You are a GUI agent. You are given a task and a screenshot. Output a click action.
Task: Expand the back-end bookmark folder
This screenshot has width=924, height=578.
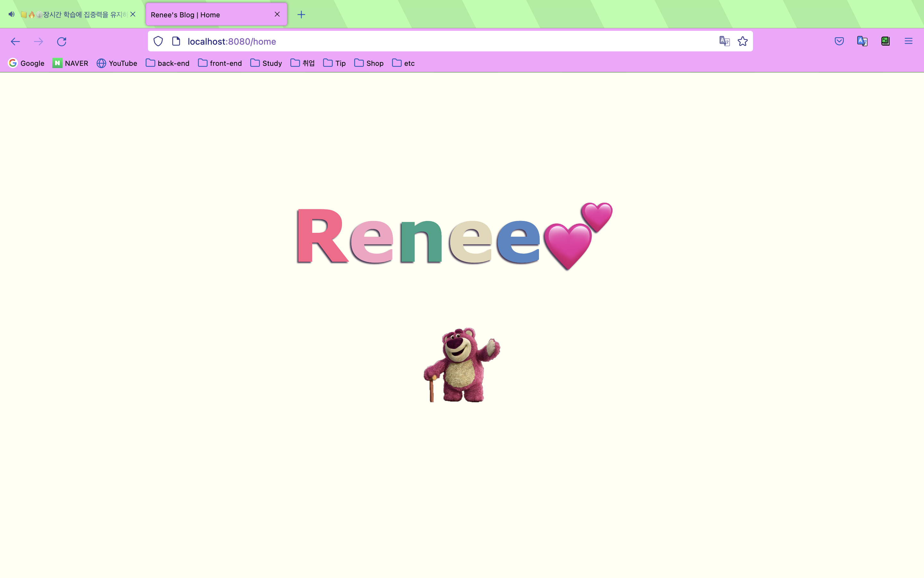[167, 63]
